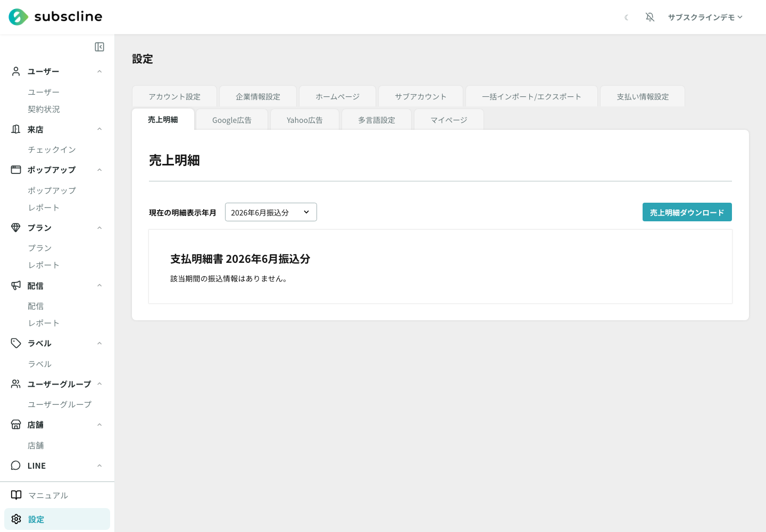
Task: Collapse the 配信 section chevron
Action: [99, 286]
